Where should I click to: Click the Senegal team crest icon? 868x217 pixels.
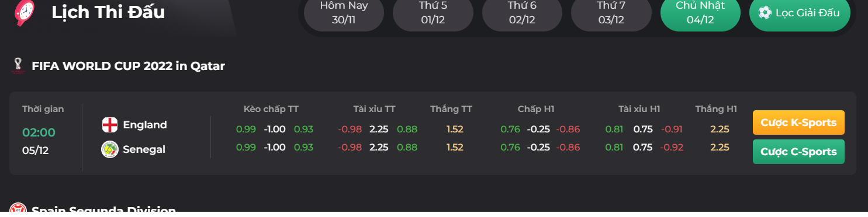tap(109, 149)
